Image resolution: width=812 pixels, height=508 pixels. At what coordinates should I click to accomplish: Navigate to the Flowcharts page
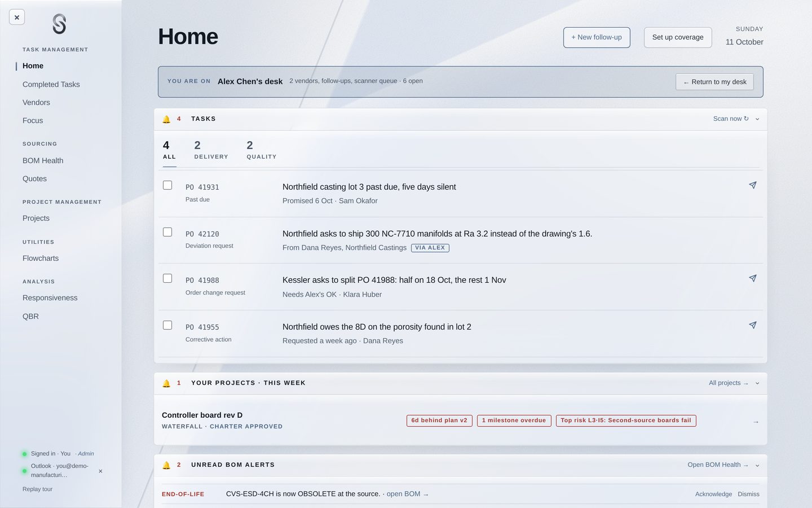coord(41,258)
